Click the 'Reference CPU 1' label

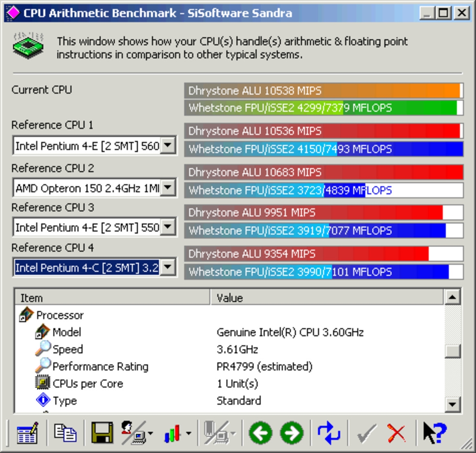52,125
